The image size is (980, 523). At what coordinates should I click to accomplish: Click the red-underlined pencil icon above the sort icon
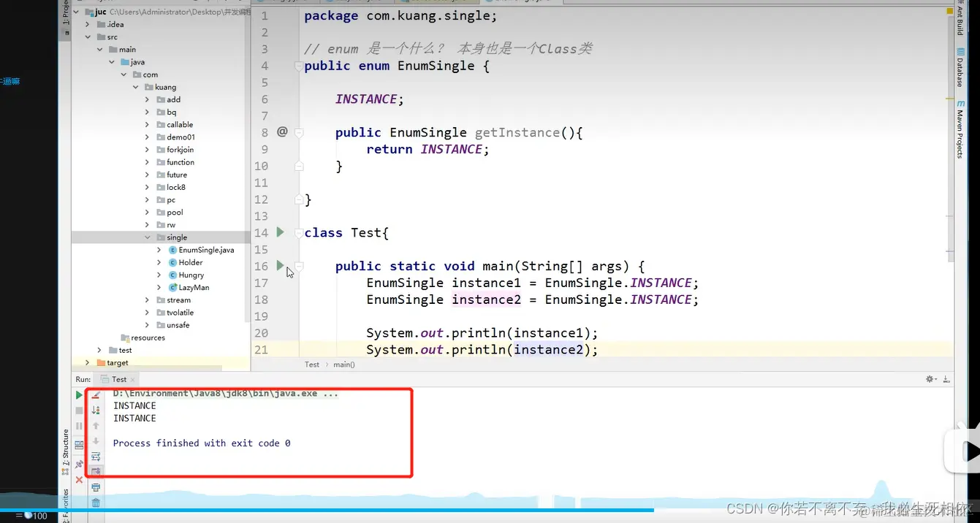(96, 395)
